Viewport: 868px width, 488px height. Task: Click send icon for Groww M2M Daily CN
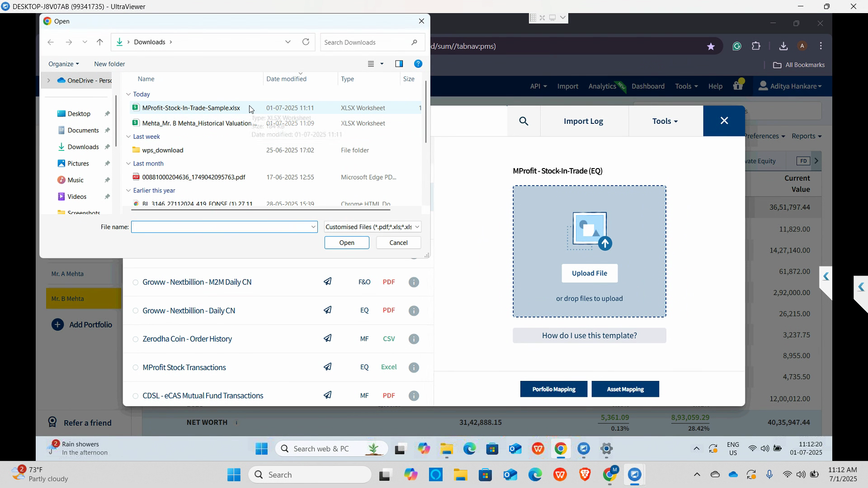click(328, 282)
